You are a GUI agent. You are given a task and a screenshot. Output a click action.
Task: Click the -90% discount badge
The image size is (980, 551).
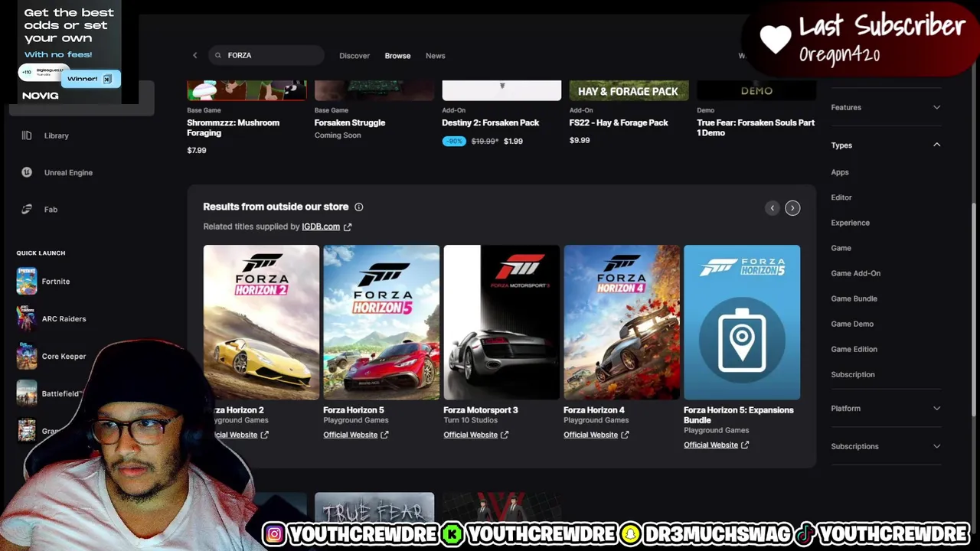[454, 141]
